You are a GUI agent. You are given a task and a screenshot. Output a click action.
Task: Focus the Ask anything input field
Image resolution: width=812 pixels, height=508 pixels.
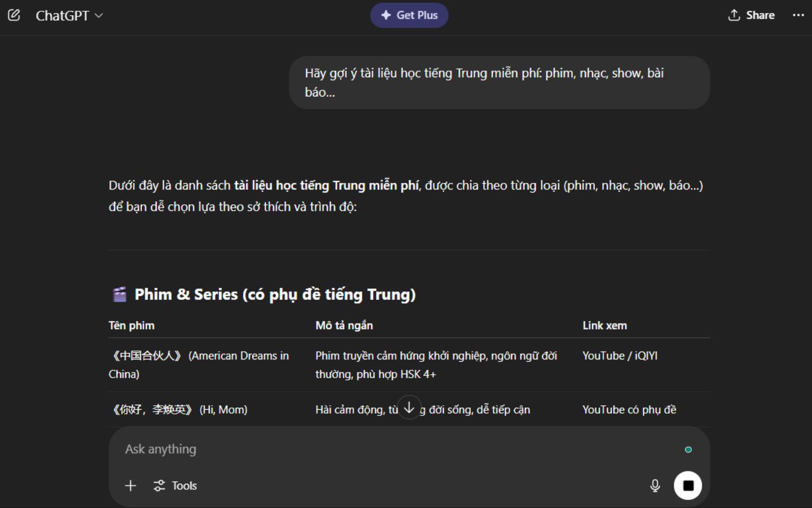click(x=395, y=449)
